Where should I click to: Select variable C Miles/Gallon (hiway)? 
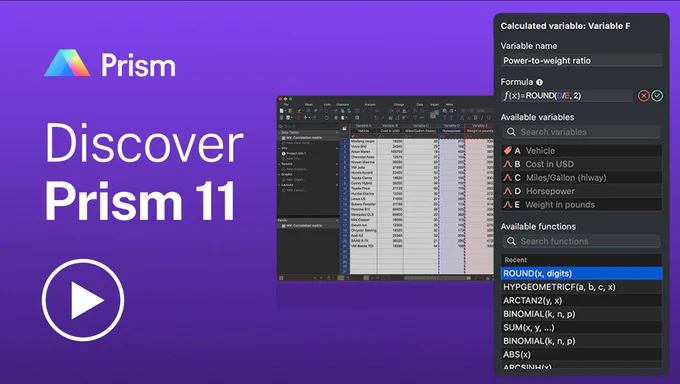click(x=581, y=177)
